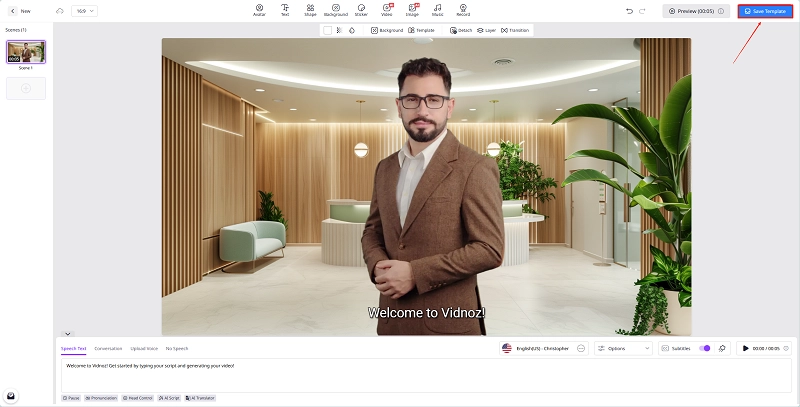
Task: Click the white color swatch above canvas
Action: tap(327, 30)
